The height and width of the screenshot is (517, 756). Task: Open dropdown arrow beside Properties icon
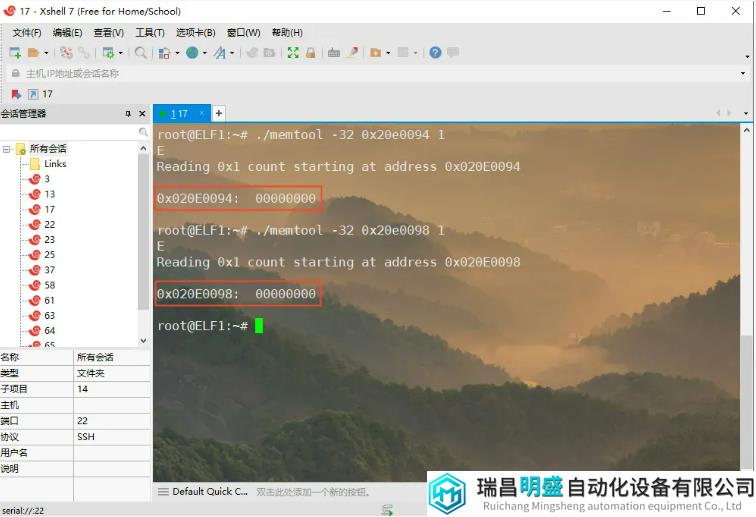[121, 53]
